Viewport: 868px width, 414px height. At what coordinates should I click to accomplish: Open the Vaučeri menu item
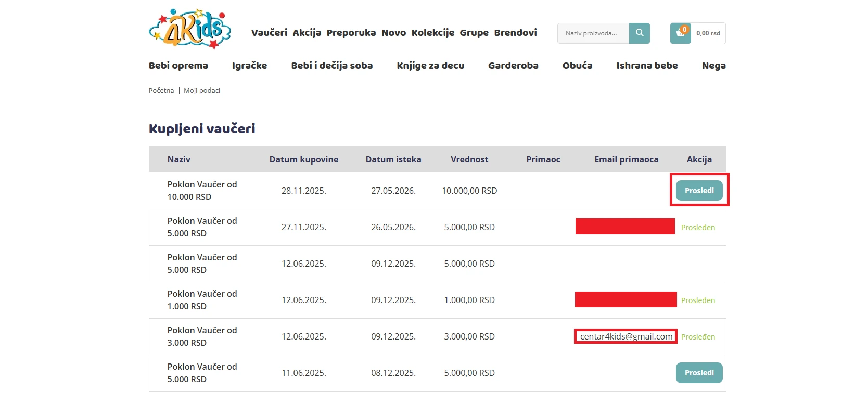coord(269,33)
